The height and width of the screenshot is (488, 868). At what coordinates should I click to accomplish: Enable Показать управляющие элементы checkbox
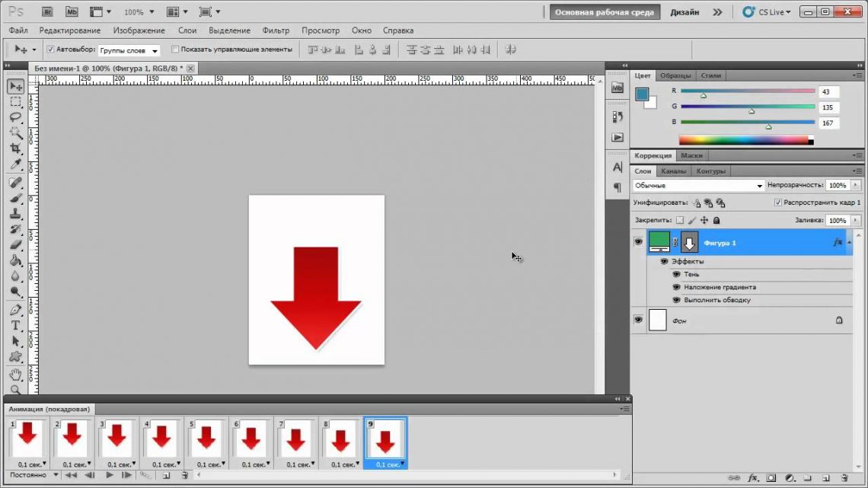coord(175,49)
